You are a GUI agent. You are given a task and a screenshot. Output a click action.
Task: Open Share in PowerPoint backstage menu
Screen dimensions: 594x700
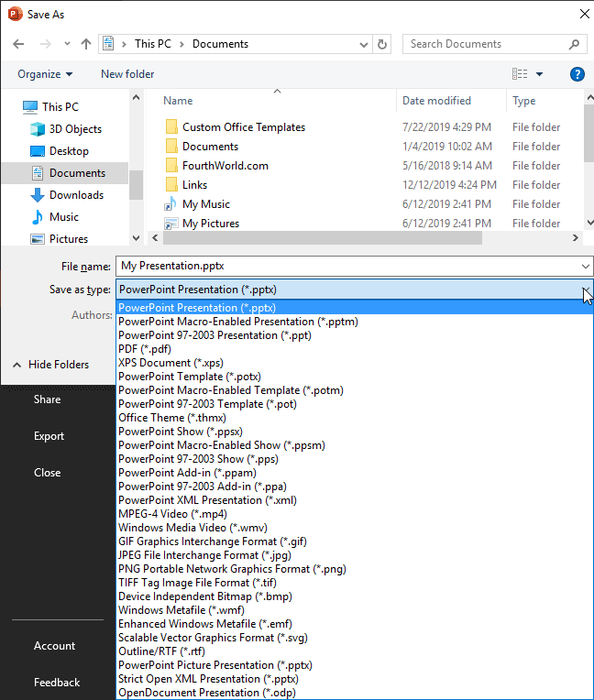coord(47,399)
